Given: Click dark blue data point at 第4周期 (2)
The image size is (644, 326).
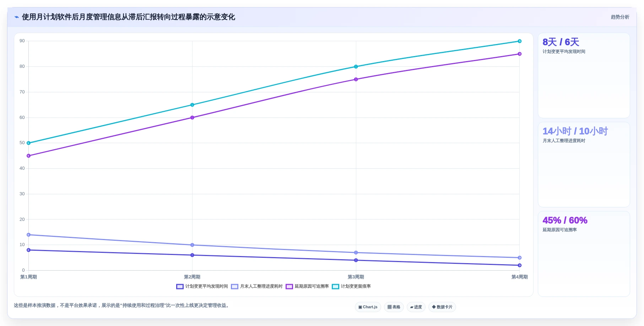Looking at the screenshot, I should pyautogui.click(x=519, y=265).
